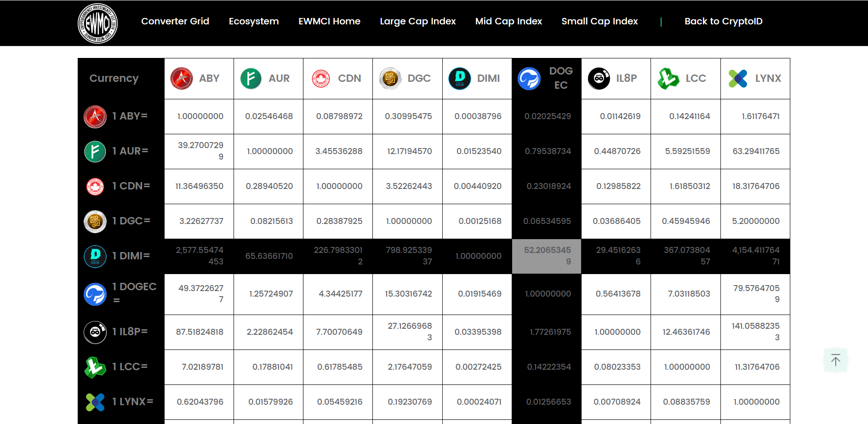Click the AUR icon beside '1 AUR='

95,152
